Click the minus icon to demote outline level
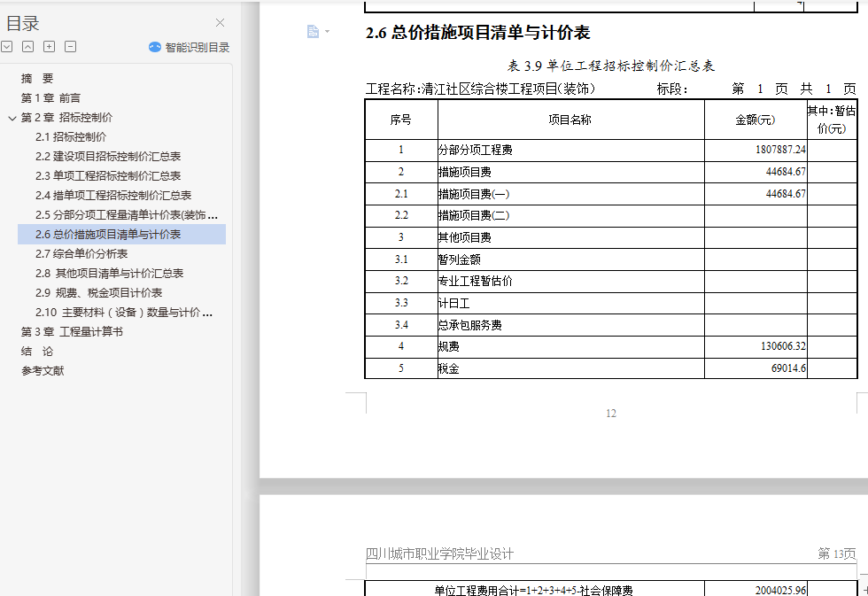This screenshot has width=868, height=596. click(x=70, y=47)
